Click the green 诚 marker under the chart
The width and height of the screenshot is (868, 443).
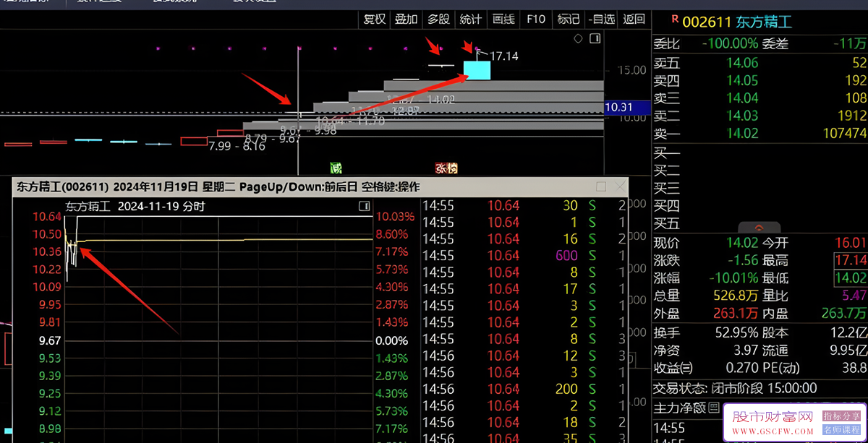[x=335, y=168]
